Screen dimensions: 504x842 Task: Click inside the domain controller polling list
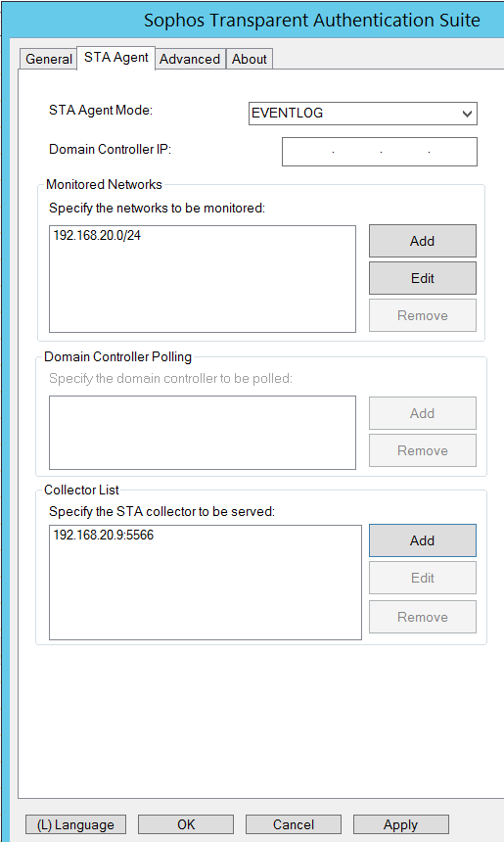(x=203, y=433)
